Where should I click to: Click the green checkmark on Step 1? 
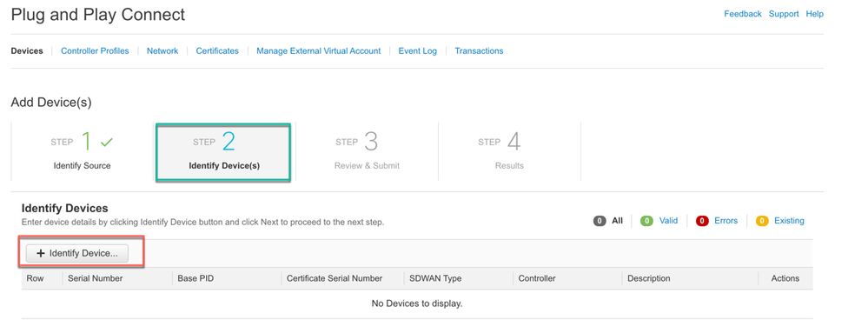click(107, 143)
